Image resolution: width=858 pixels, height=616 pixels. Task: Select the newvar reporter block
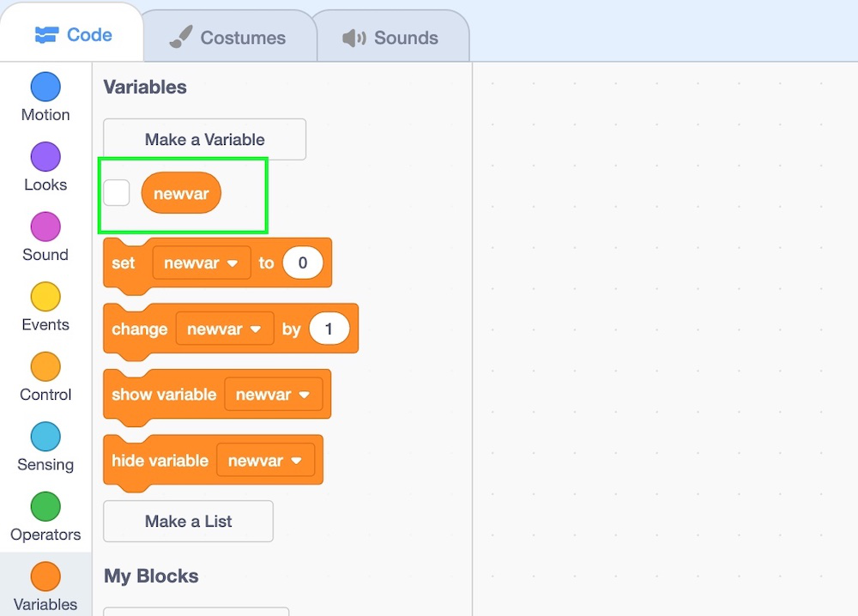coord(181,193)
